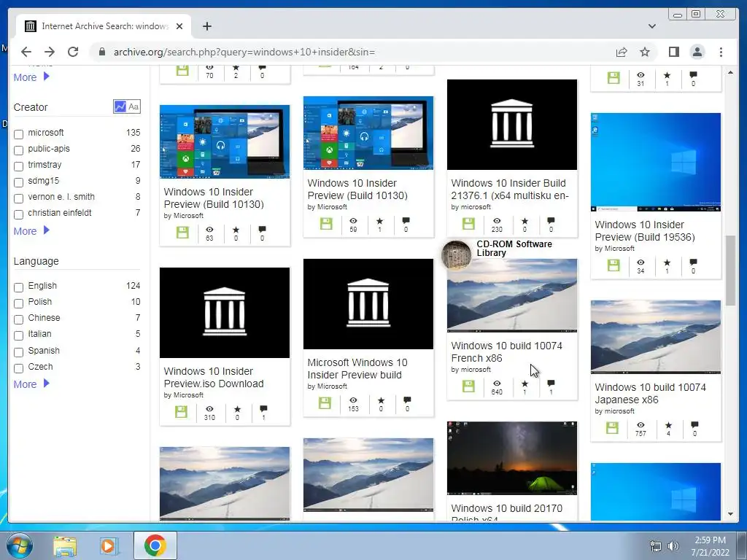Open the tab search dropdown arrow
The height and width of the screenshot is (560, 747).
651,26
